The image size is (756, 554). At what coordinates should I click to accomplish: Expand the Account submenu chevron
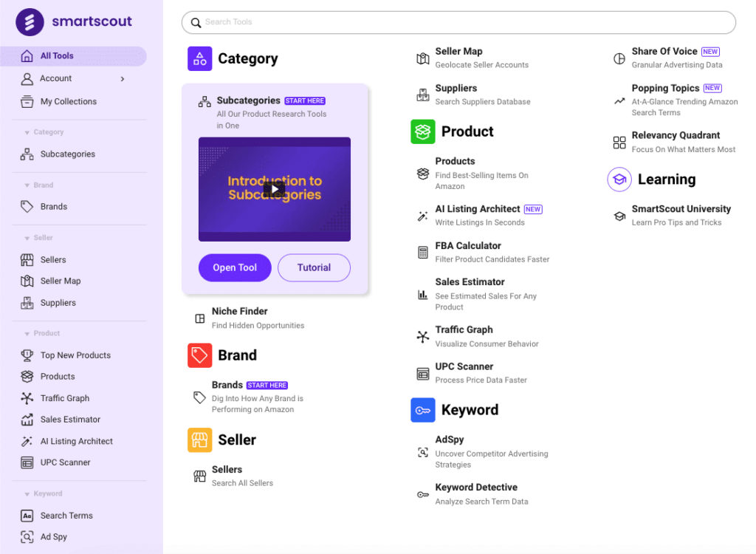123,78
